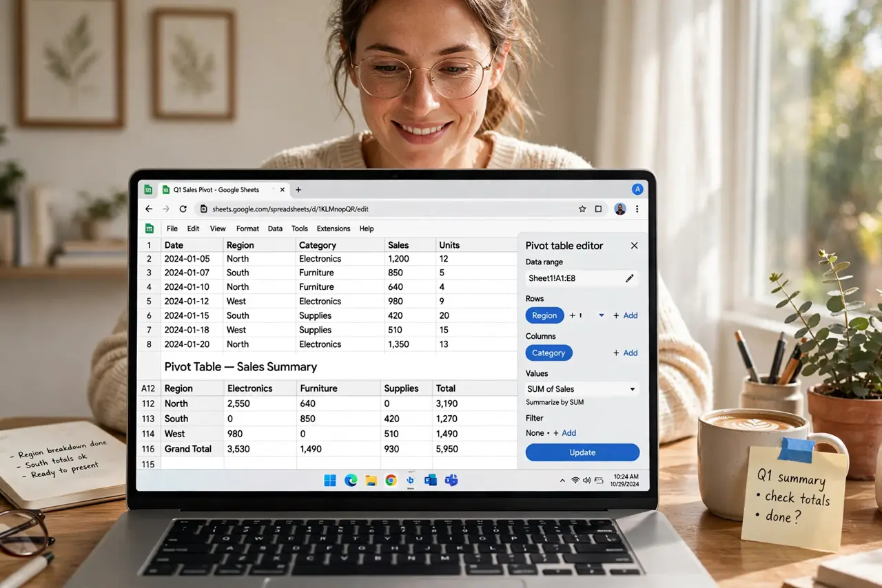Open the File menu
This screenshot has width=882, height=588.
point(172,229)
